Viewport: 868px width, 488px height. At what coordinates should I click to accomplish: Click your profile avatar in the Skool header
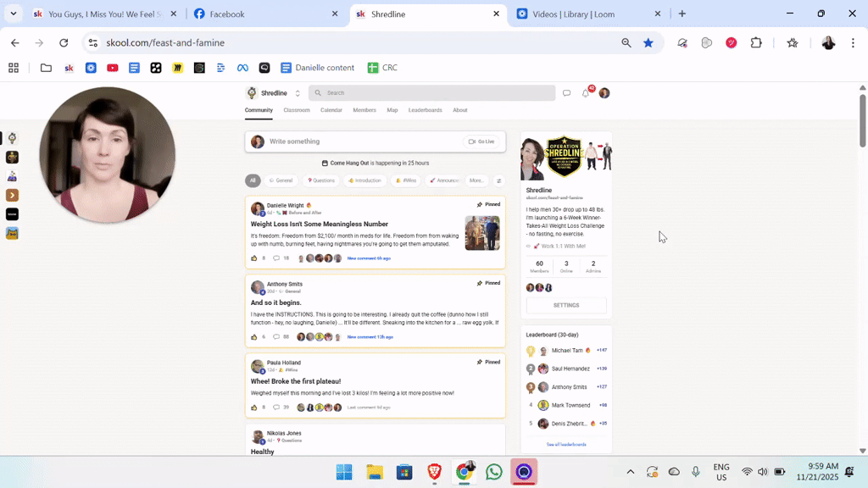click(x=604, y=93)
